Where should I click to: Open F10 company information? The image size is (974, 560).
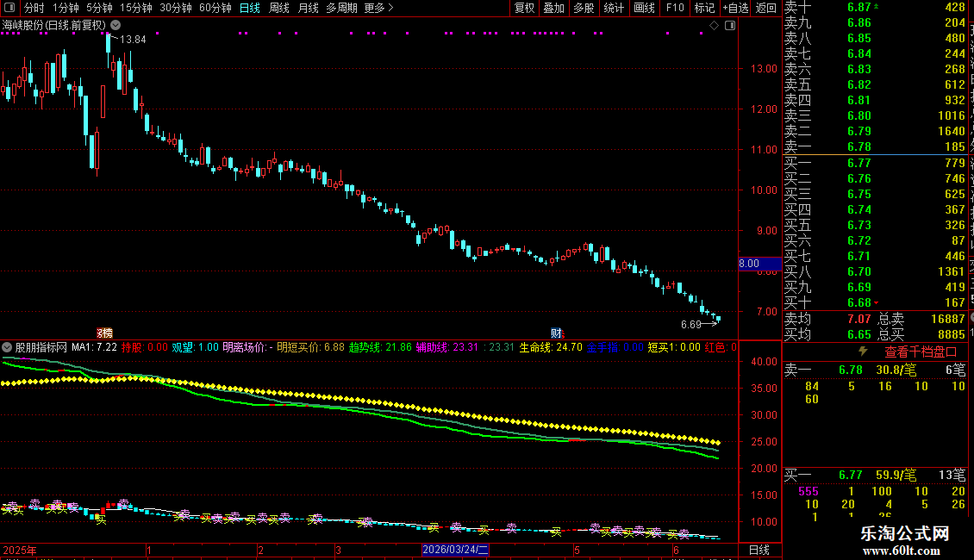[675, 8]
